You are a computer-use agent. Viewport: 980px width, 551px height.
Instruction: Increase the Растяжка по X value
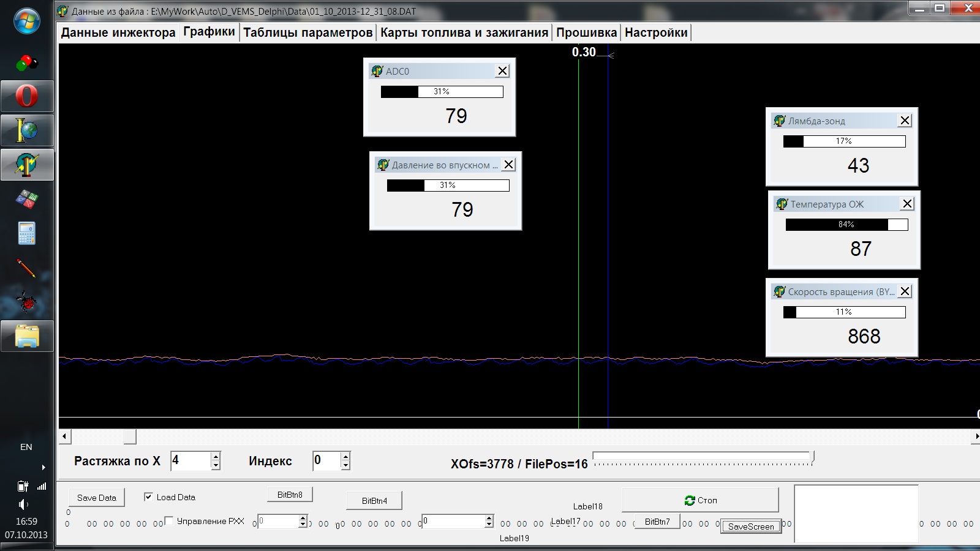pyautogui.click(x=216, y=456)
